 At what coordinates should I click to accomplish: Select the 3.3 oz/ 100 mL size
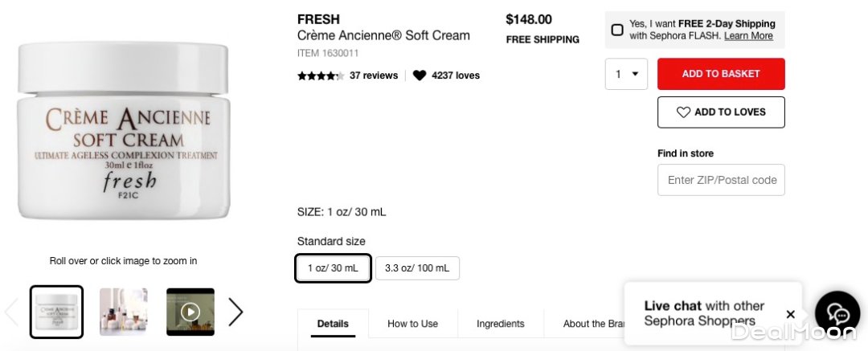[x=417, y=268]
